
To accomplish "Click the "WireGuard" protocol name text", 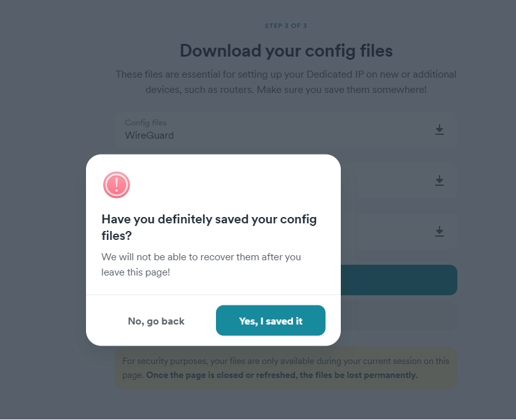I will pos(149,136).
